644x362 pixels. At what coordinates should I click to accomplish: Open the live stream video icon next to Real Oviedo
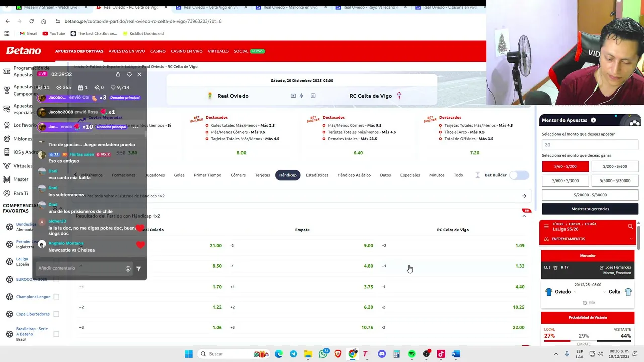click(293, 96)
